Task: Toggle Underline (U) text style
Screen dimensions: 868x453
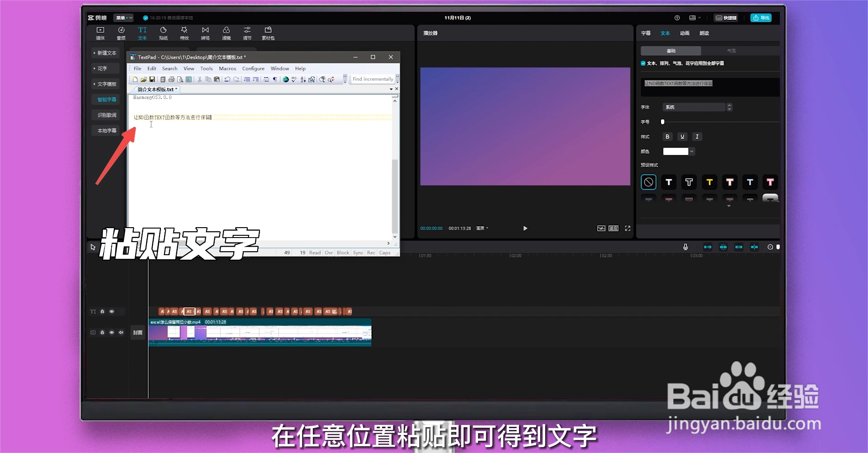Action: [682, 137]
